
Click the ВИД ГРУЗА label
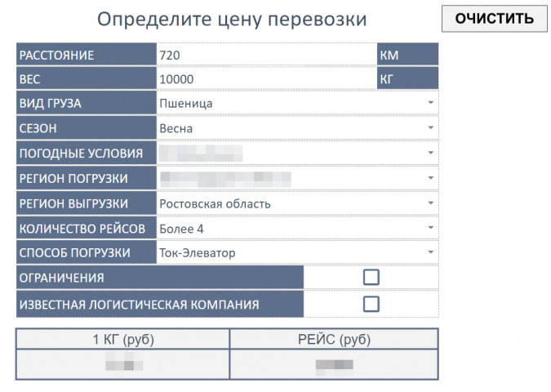click(86, 103)
